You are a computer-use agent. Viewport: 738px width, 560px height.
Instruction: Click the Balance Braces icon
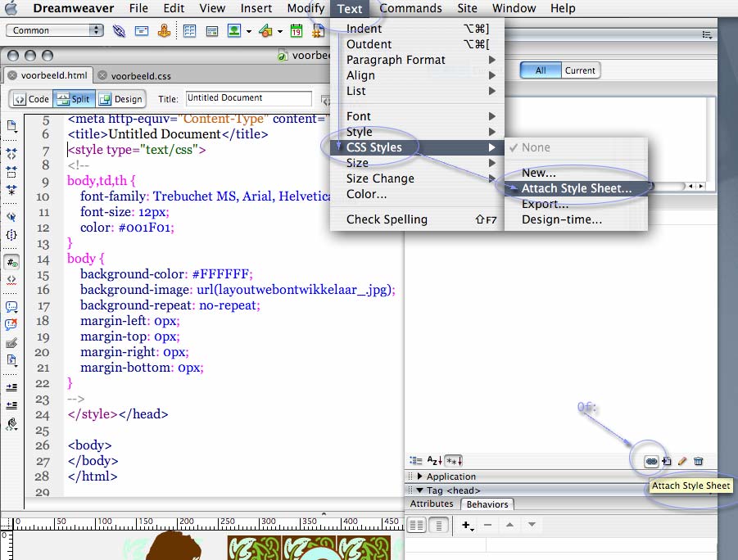11,235
